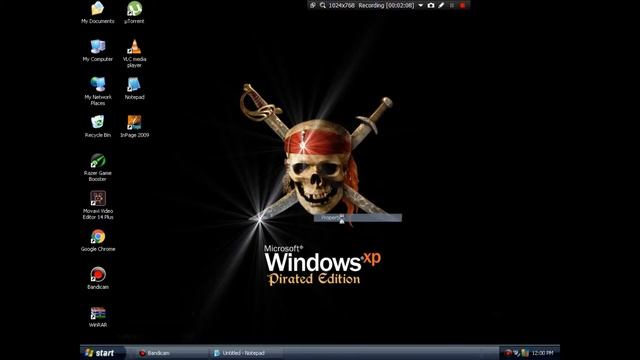This screenshot has height=360, width=640.
Task: Select the Notepad desktop shortcut
Action: pyautogui.click(x=134, y=89)
